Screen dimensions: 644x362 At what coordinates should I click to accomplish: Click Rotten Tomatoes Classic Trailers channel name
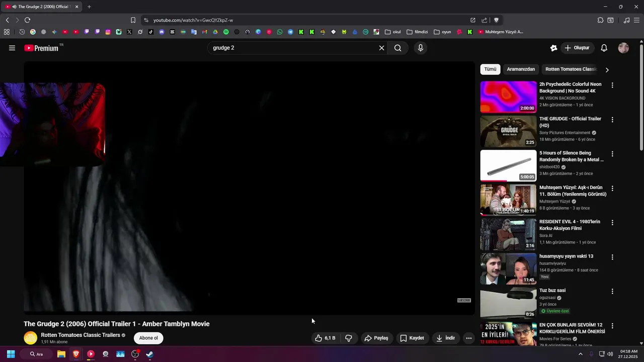point(80,335)
